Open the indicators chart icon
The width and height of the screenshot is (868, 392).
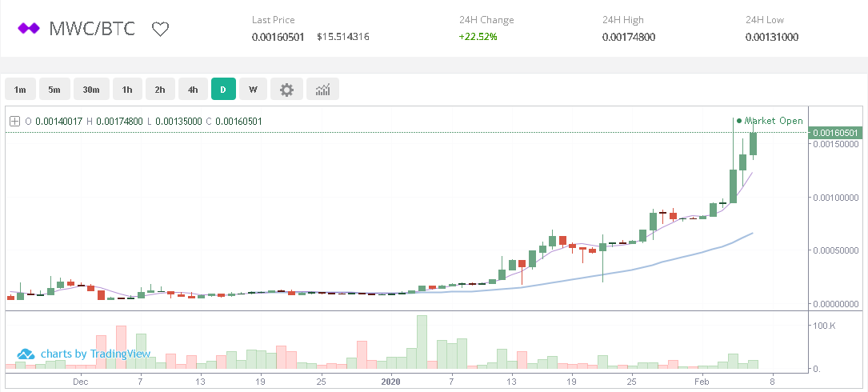click(x=322, y=89)
